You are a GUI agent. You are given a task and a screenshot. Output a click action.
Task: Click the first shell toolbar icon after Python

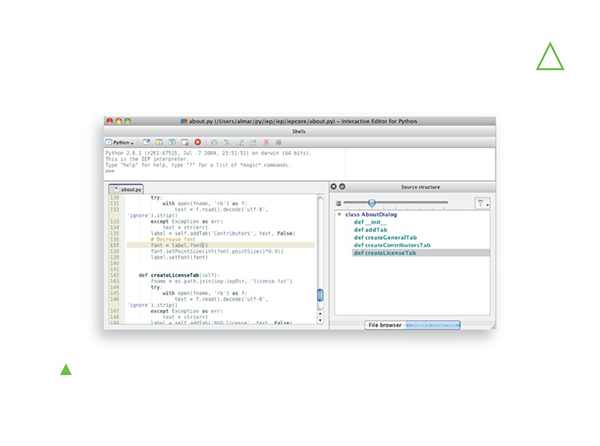point(146,142)
